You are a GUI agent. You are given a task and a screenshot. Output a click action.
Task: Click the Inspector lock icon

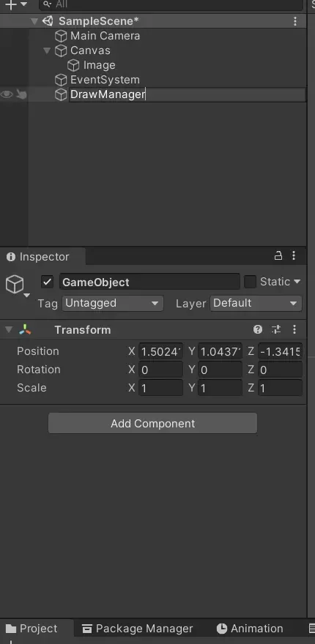coord(278,256)
